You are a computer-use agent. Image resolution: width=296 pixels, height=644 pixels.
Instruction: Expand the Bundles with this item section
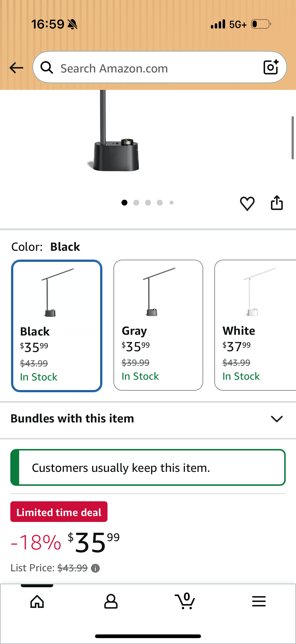click(x=148, y=419)
